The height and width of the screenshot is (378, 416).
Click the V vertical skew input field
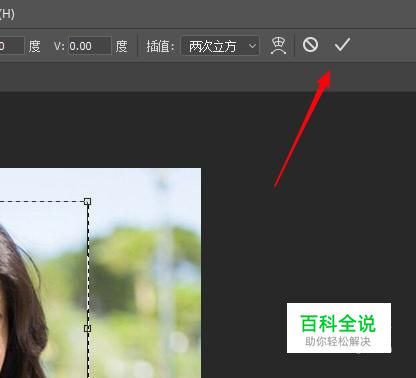tap(90, 46)
